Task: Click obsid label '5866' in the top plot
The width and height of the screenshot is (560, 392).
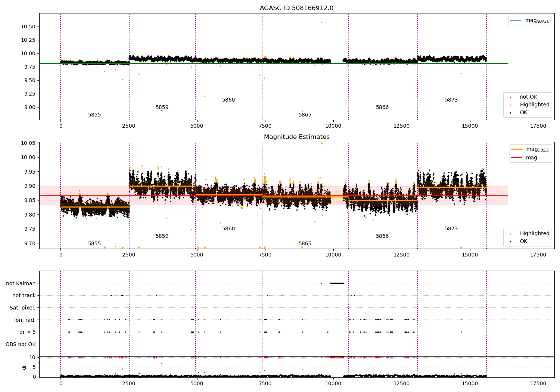Action: pyautogui.click(x=382, y=107)
